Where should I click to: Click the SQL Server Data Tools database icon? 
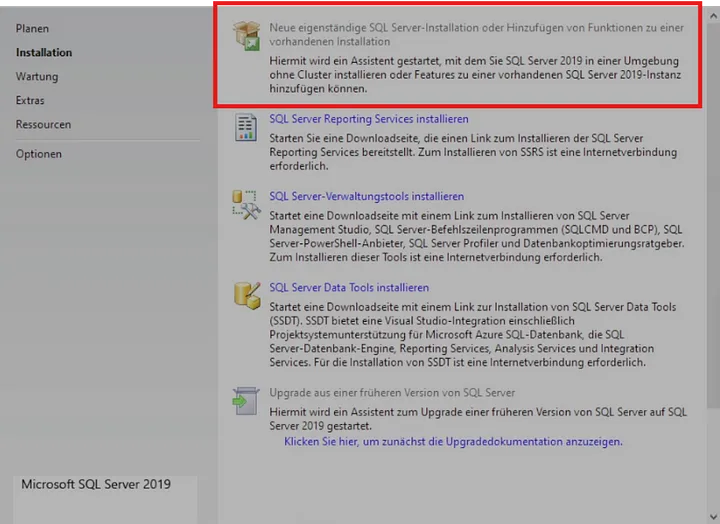click(x=247, y=295)
